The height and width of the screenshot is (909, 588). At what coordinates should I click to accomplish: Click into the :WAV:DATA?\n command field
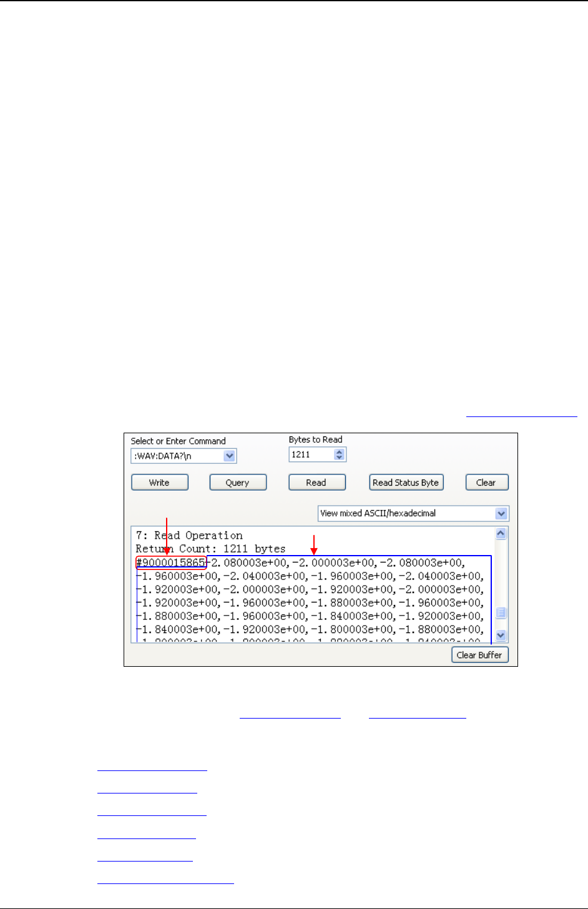177,456
